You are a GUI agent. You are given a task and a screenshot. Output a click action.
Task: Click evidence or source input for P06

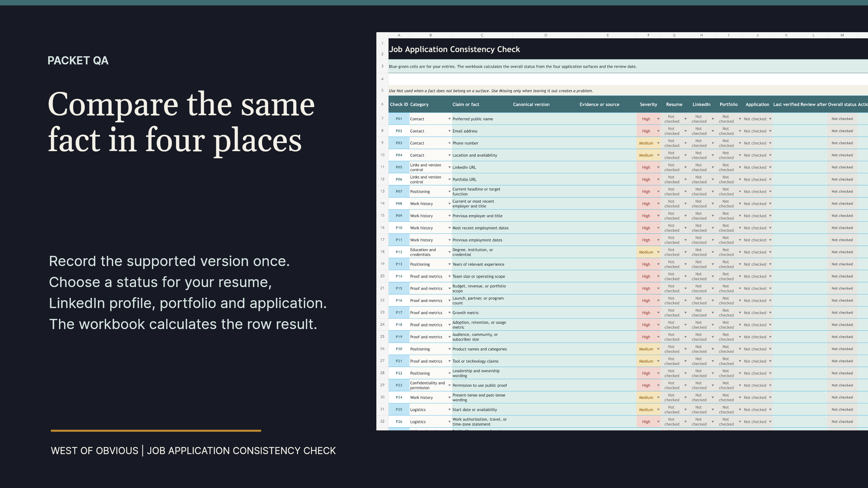pyautogui.click(x=608, y=180)
